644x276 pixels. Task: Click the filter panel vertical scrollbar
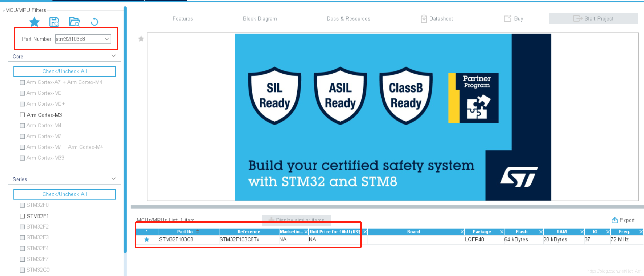click(x=125, y=129)
